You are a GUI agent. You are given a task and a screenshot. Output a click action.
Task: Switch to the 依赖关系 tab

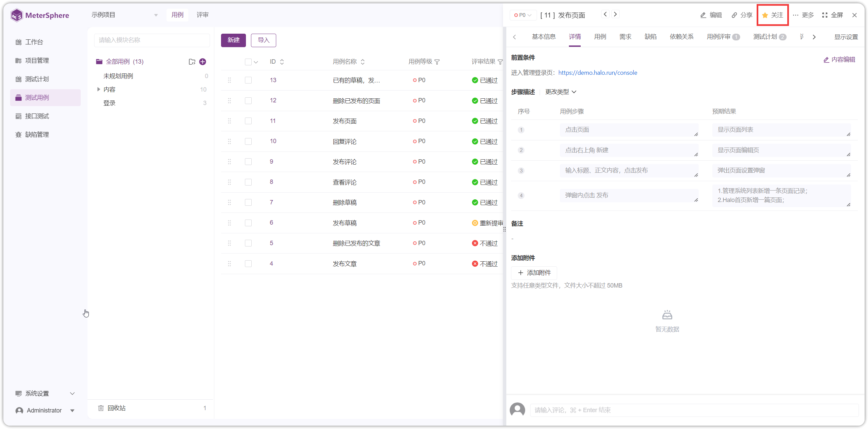click(x=681, y=37)
